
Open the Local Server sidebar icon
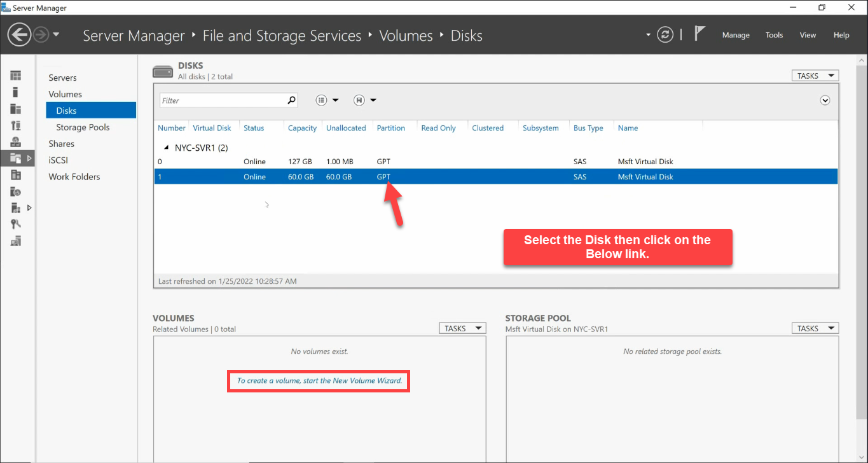[16, 92]
